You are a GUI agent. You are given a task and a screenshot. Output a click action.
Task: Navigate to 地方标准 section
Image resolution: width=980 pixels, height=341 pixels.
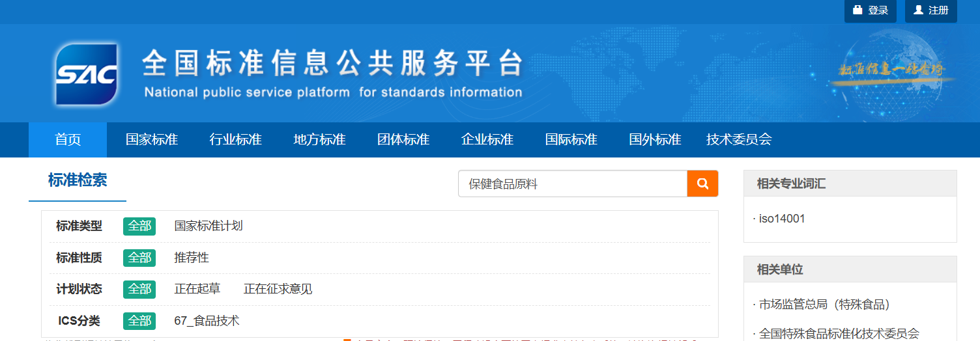pyautogui.click(x=319, y=140)
